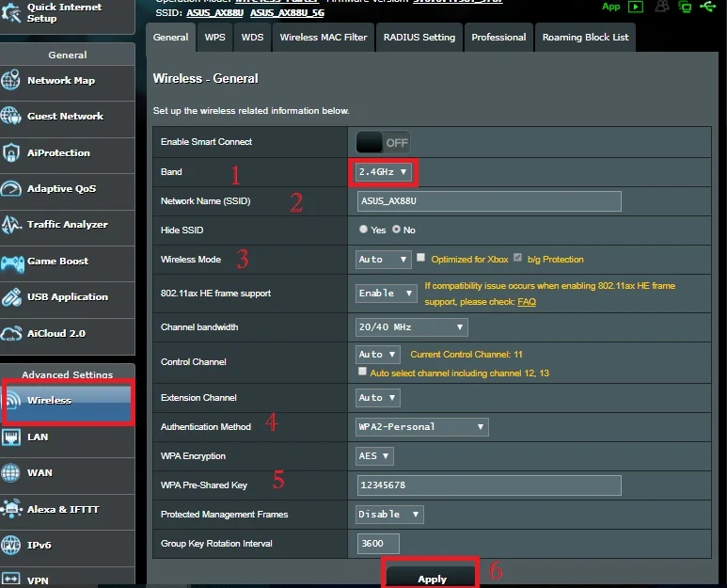This screenshot has width=727, height=588.
Task: Enable auto select channel 12, 13 checkbox
Action: (x=363, y=373)
